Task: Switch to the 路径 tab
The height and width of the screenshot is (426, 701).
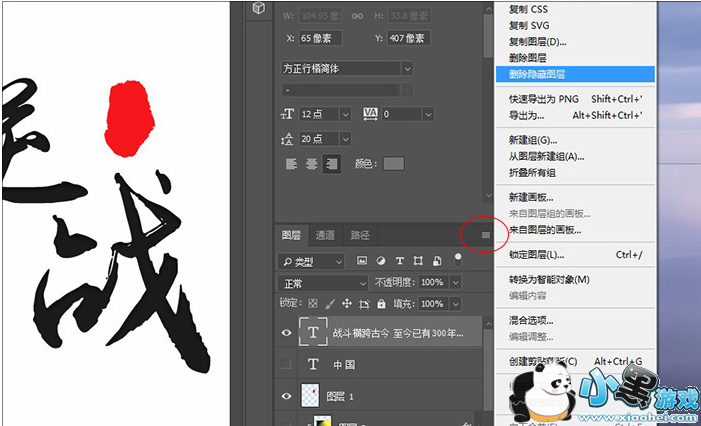Action: click(359, 235)
